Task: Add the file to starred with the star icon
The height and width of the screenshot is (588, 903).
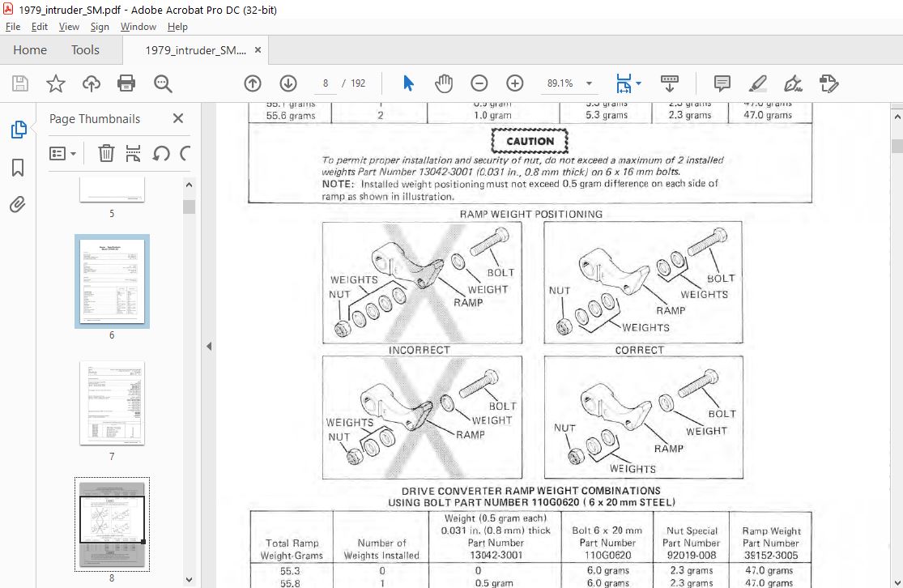Action: click(56, 83)
